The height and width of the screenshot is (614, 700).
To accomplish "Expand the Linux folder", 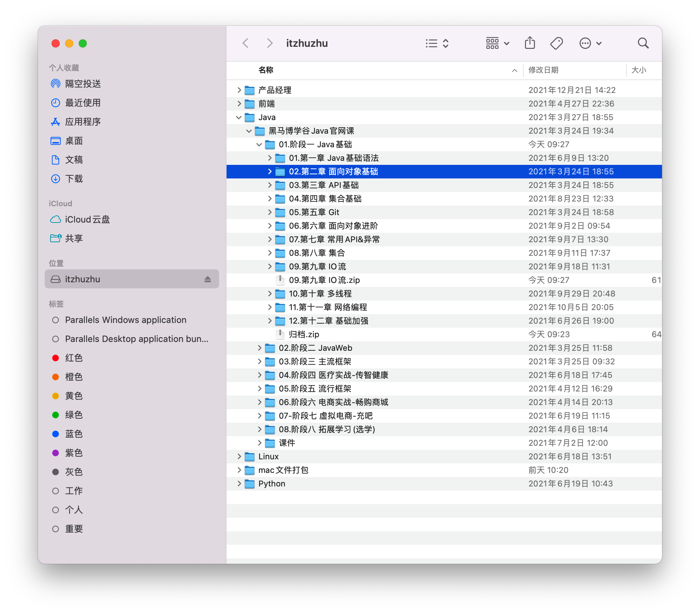I will point(239,456).
